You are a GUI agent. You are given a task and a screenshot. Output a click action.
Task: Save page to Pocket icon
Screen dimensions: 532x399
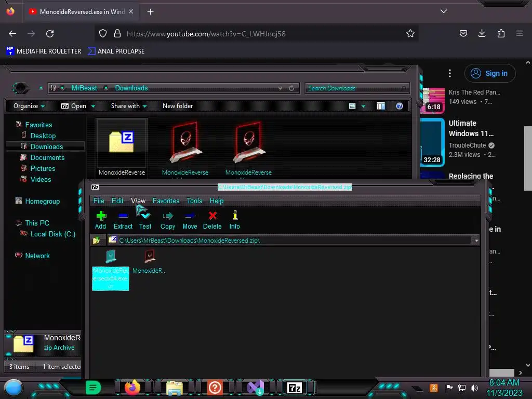[463, 33]
